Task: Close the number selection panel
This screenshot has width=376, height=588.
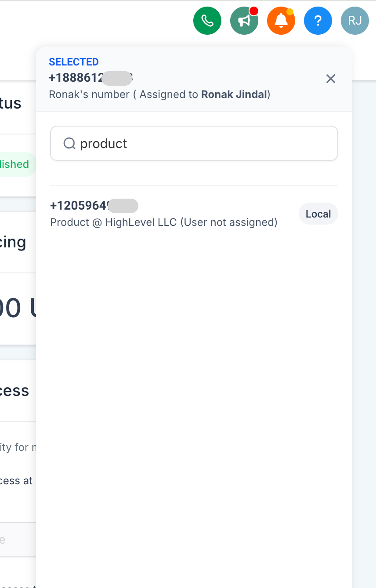Action: click(331, 79)
